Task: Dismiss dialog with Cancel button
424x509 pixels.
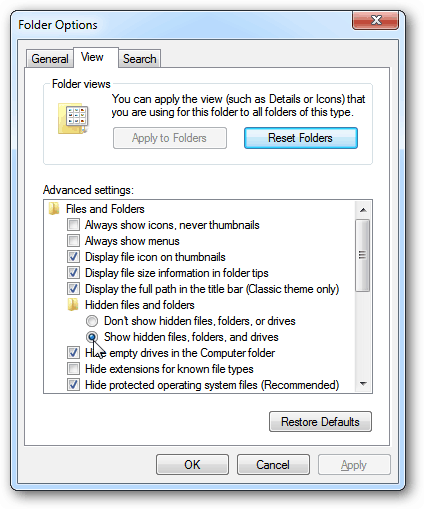Action: click(273, 464)
